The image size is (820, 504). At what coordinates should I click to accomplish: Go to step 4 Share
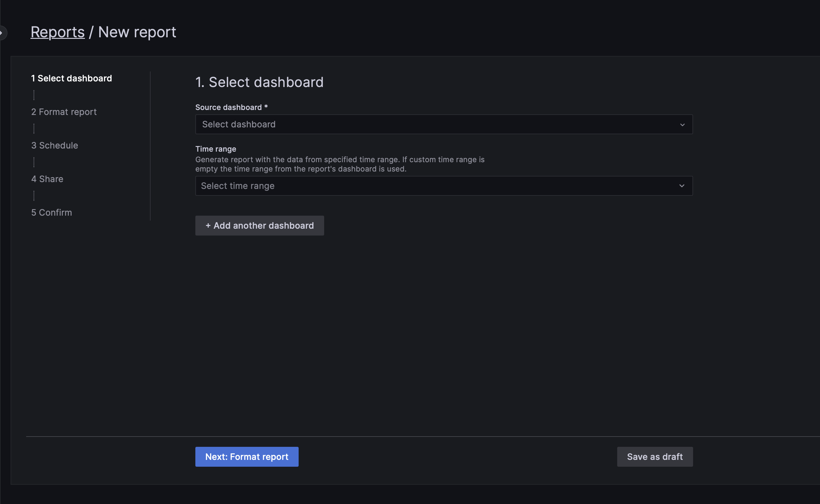(47, 179)
